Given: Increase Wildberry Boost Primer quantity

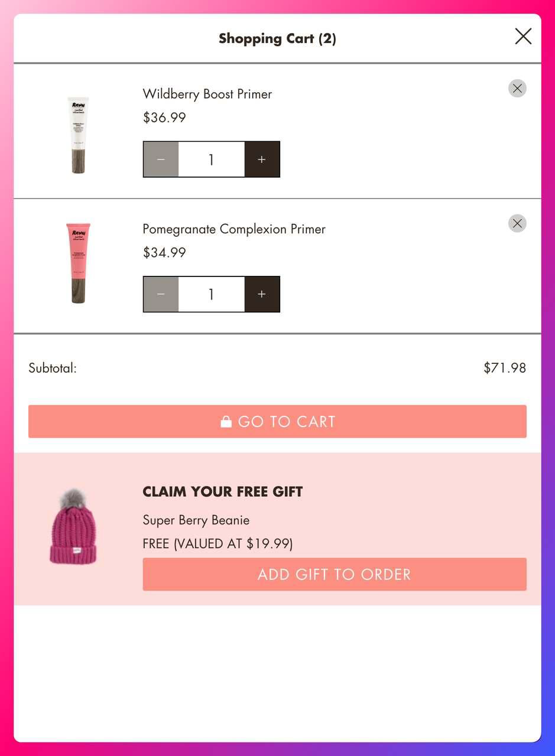Looking at the screenshot, I should (262, 159).
